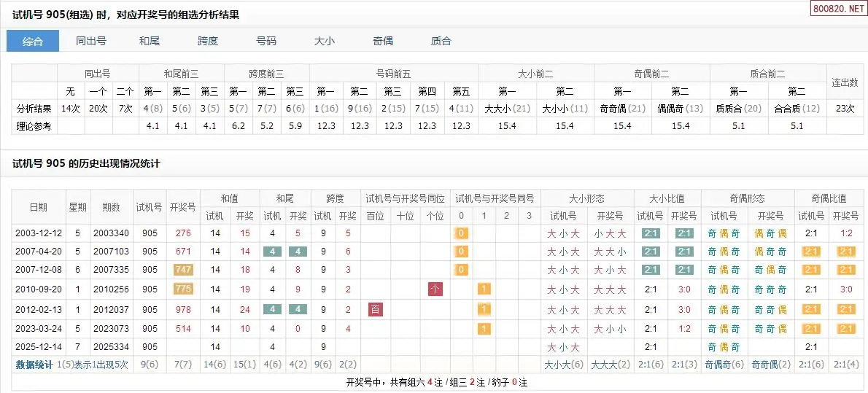868x393 pixels.
Task: Click the date 2023-03-24 cell
Action: pyautogui.click(x=37, y=328)
